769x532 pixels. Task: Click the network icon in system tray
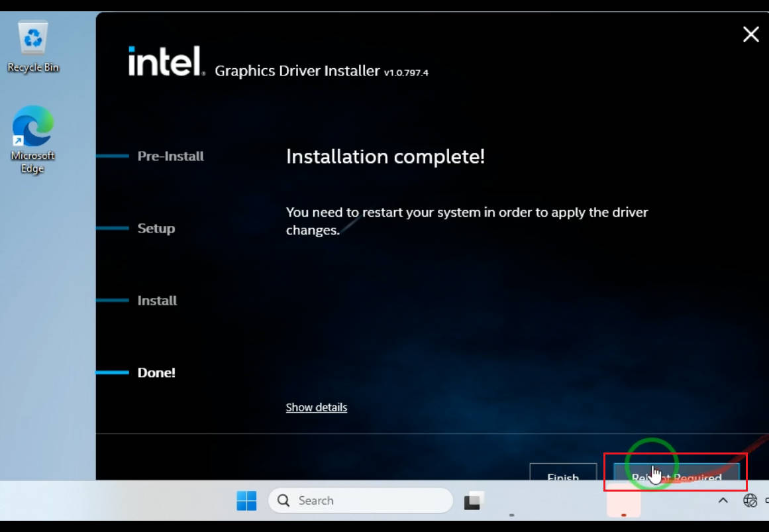750,501
